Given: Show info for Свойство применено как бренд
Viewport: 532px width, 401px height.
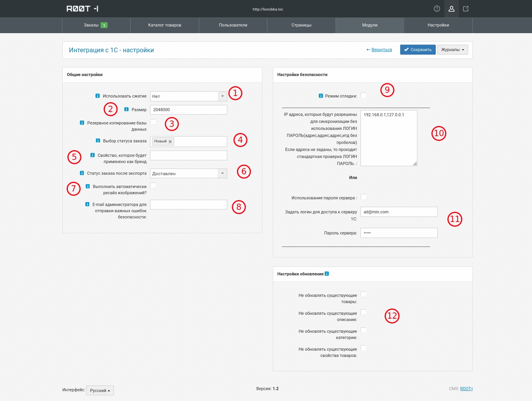Looking at the screenshot, I should pyautogui.click(x=92, y=155).
